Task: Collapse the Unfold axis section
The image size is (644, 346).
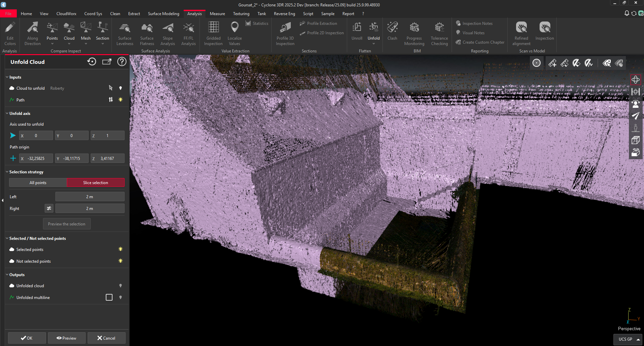Action: [7, 114]
